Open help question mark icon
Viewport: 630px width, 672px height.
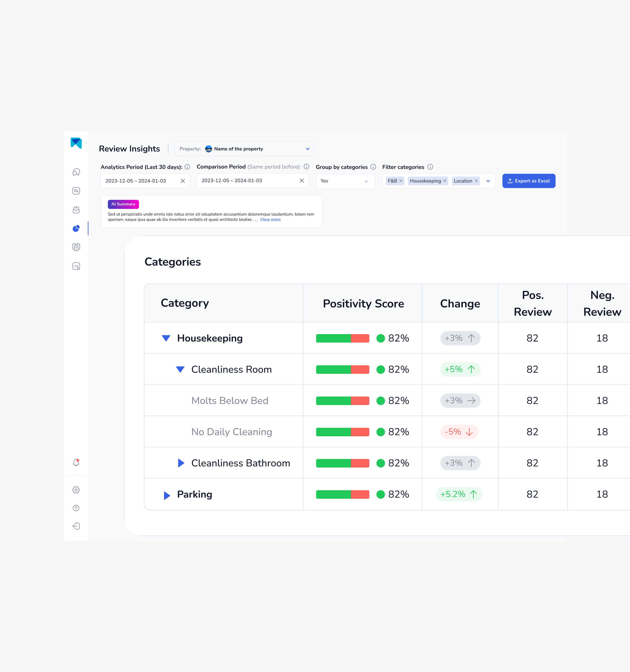click(x=76, y=508)
